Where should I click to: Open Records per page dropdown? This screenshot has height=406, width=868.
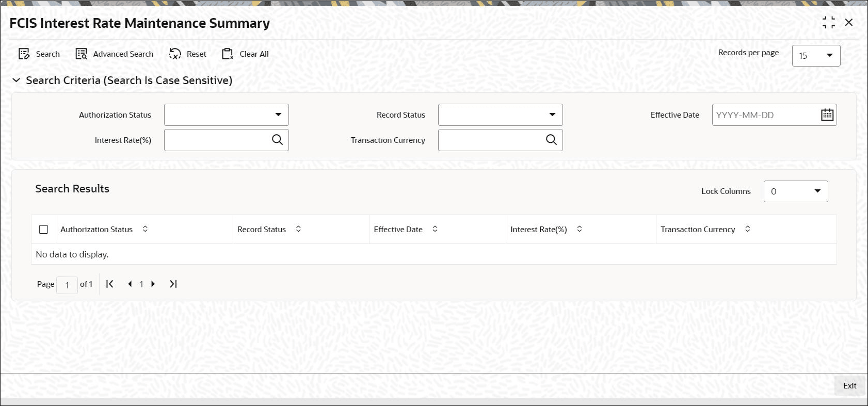coord(816,56)
